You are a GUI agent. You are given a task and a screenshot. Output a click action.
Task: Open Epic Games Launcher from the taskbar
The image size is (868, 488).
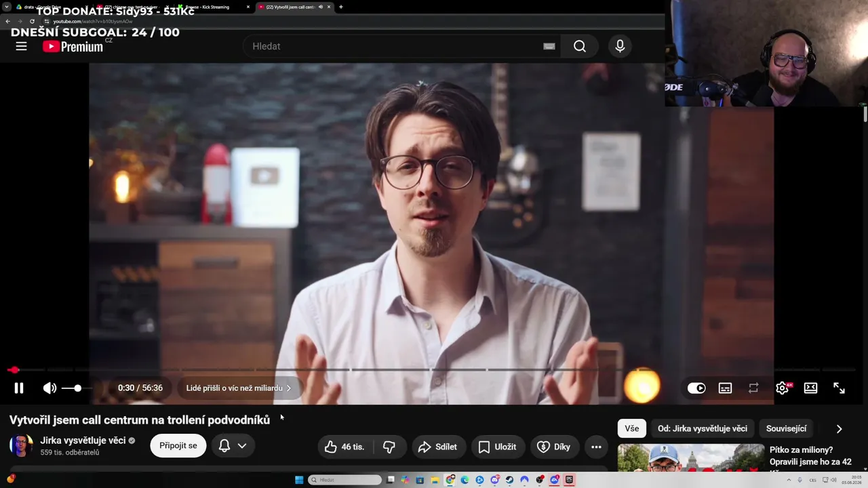(x=569, y=480)
